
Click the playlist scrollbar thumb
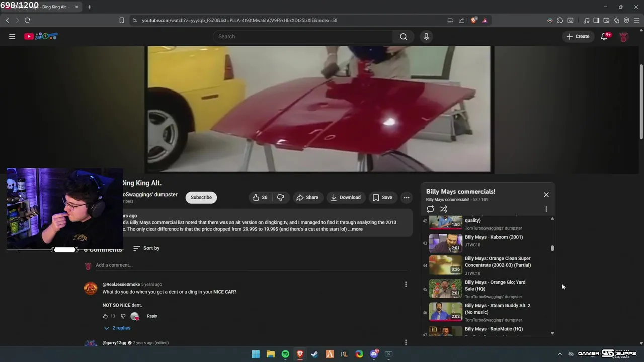tap(552, 248)
